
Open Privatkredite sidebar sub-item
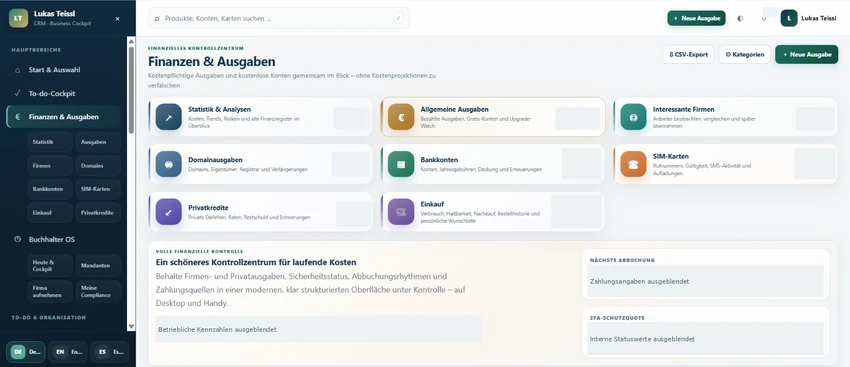click(98, 213)
